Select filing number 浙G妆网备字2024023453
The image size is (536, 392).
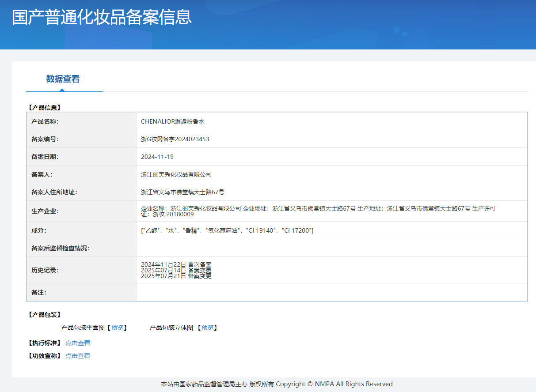175,139
